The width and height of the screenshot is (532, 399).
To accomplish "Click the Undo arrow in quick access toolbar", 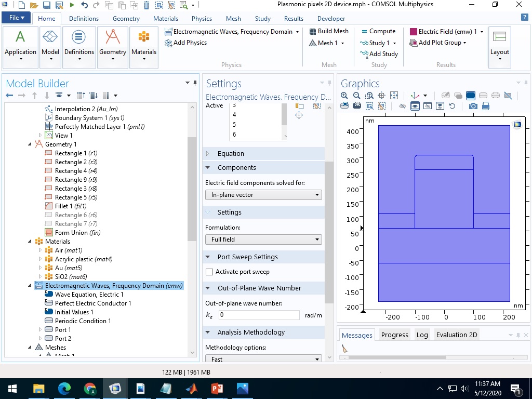I will (84, 5).
